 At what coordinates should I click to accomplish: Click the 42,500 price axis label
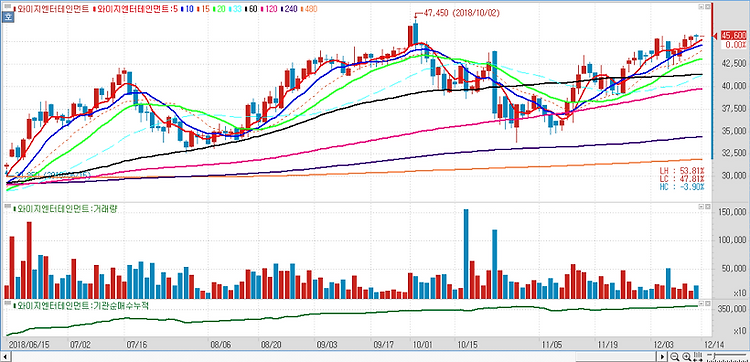735,64
